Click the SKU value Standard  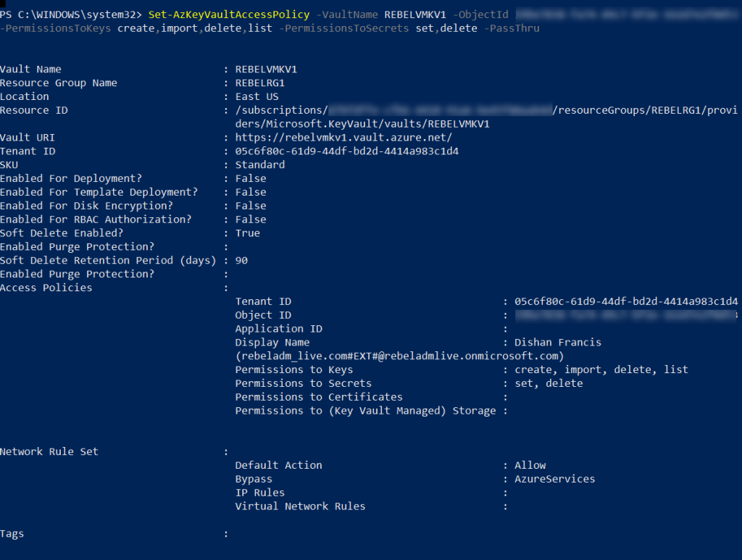point(260,164)
